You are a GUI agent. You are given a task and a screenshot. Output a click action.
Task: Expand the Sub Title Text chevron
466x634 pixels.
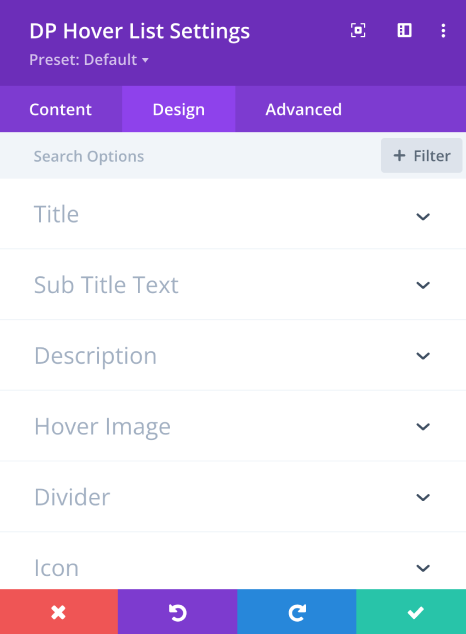click(423, 285)
